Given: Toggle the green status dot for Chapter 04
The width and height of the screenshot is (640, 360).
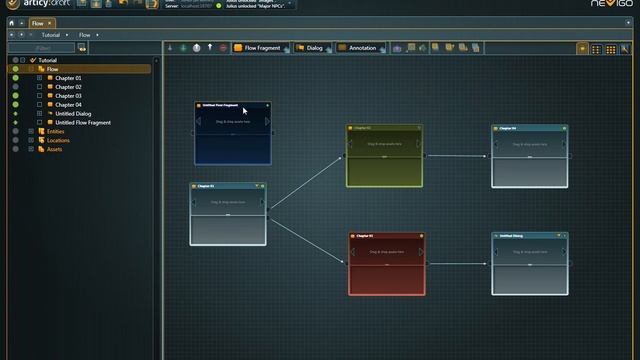Looking at the screenshot, I should pos(16,105).
